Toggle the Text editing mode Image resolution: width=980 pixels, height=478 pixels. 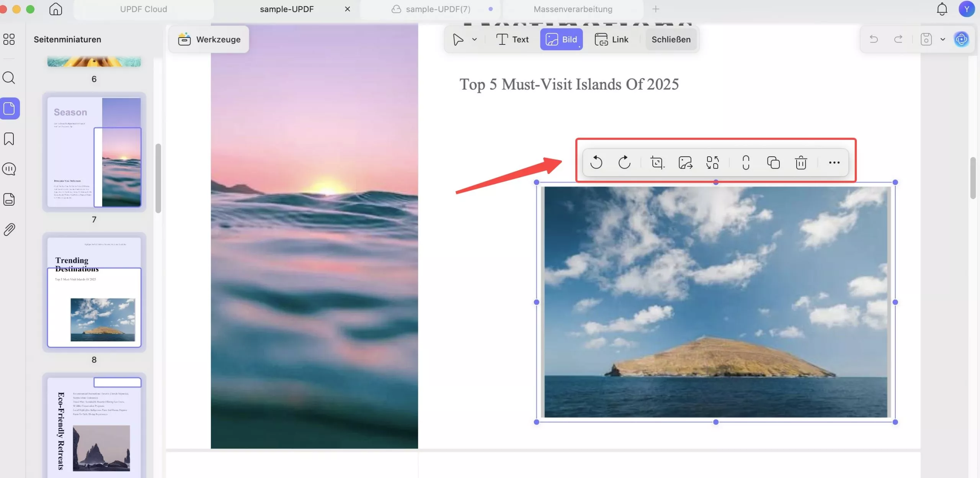click(x=512, y=39)
